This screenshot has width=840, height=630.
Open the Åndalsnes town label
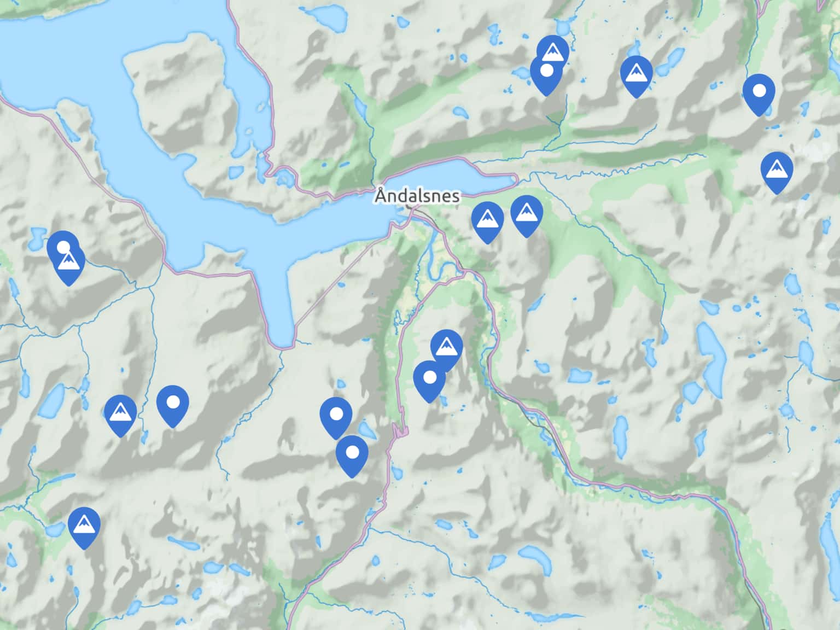[418, 195]
